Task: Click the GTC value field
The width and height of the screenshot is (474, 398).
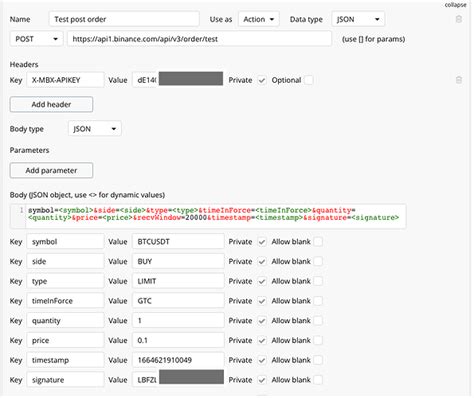Action: click(178, 301)
